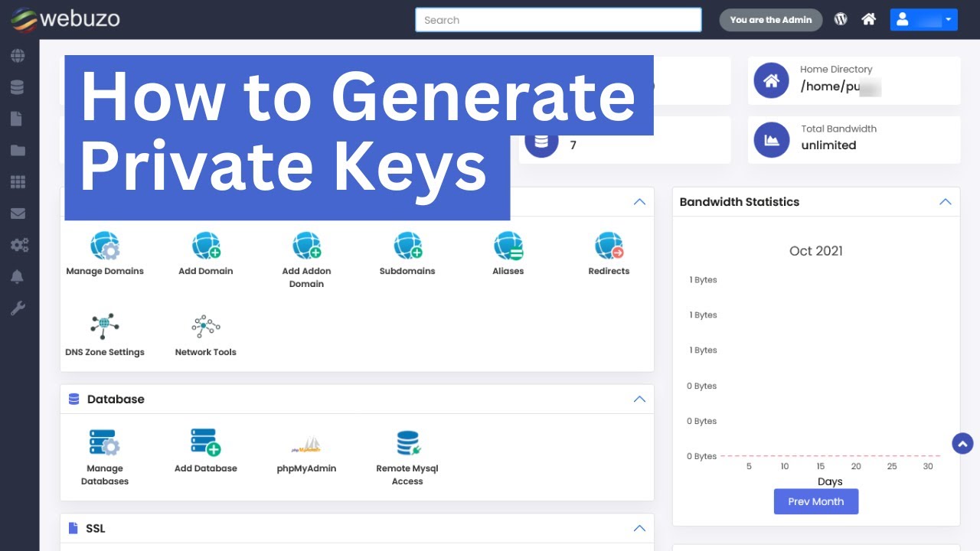Open Add Addon Domain
The height and width of the screenshot is (551, 980).
pyautogui.click(x=306, y=246)
